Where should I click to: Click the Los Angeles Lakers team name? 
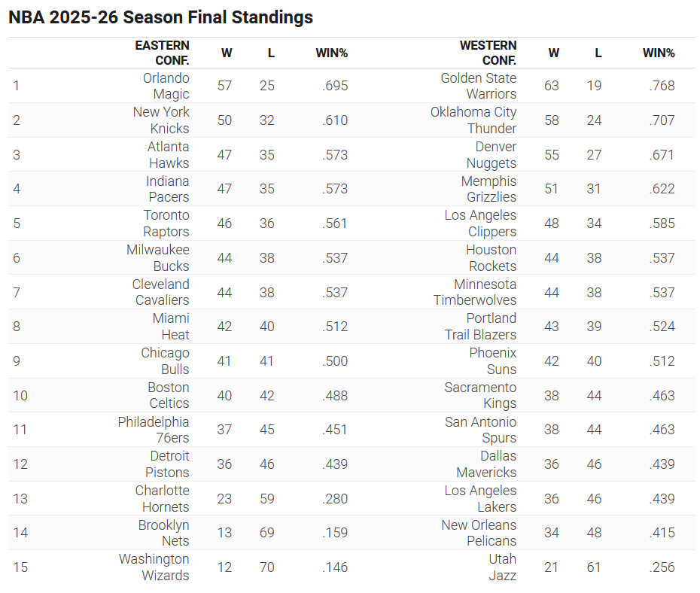[x=480, y=499]
